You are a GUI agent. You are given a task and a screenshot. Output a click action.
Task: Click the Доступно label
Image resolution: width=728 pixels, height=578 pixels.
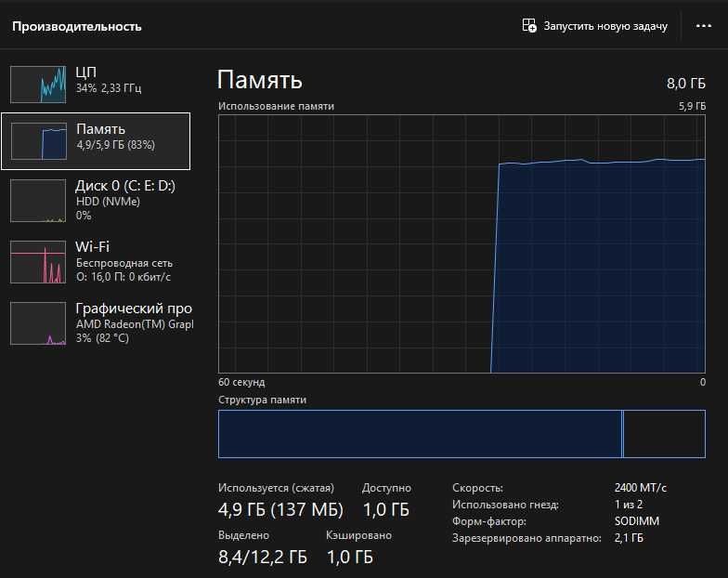[386, 488]
